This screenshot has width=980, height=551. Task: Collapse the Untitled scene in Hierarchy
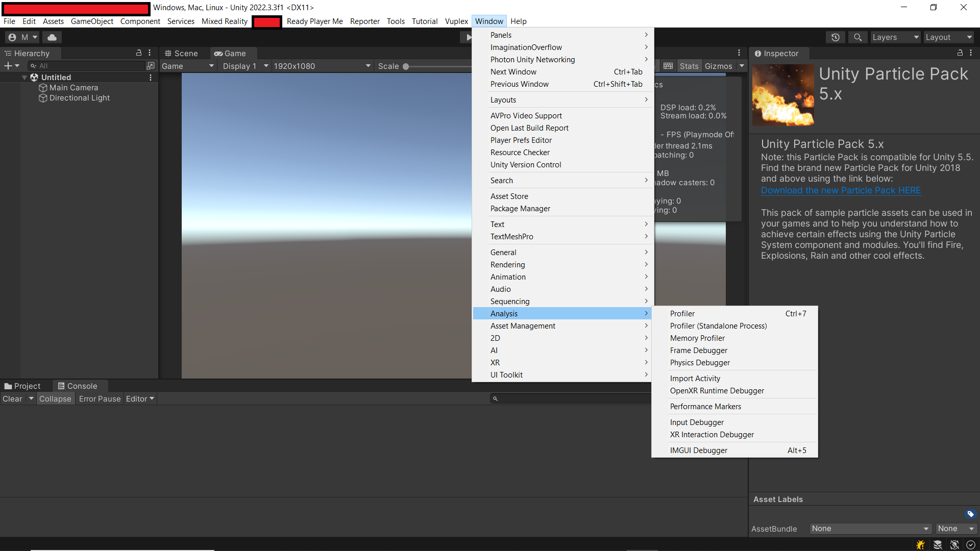(x=24, y=78)
